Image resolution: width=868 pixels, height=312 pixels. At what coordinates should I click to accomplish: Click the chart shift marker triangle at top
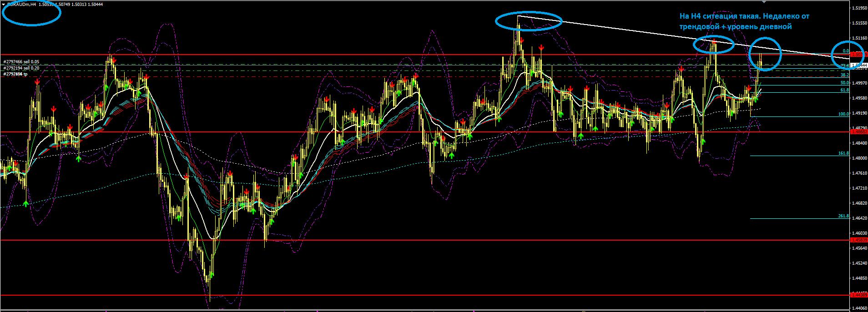(764, 2)
